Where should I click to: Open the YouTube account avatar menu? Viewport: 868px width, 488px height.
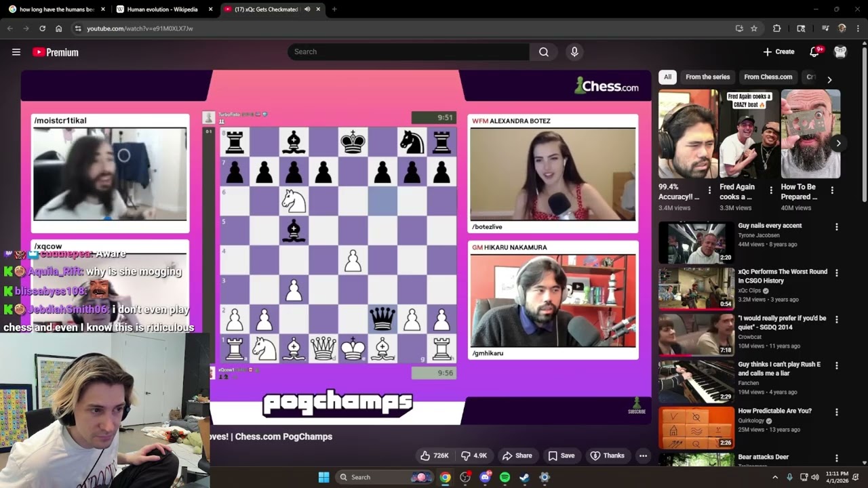[x=840, y=52]
